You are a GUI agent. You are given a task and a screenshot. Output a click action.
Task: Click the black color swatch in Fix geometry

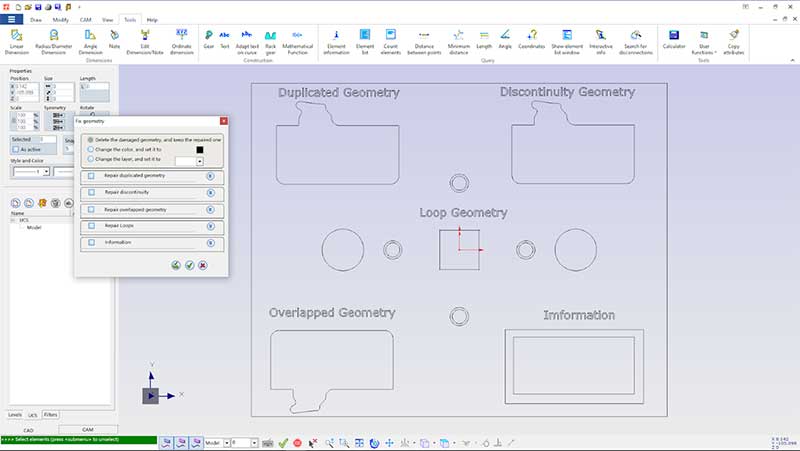click(x=200, y=149)
